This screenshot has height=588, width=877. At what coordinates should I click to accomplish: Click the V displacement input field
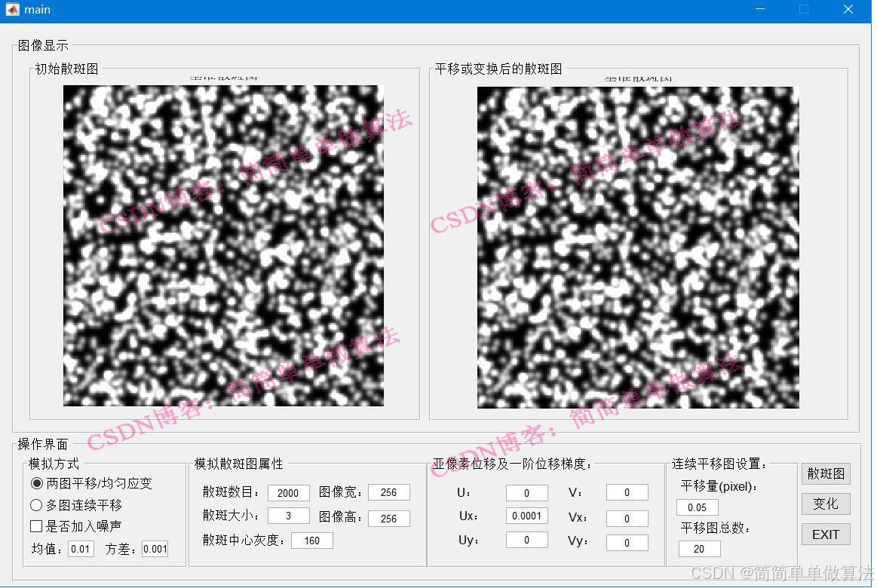point(627,492)
